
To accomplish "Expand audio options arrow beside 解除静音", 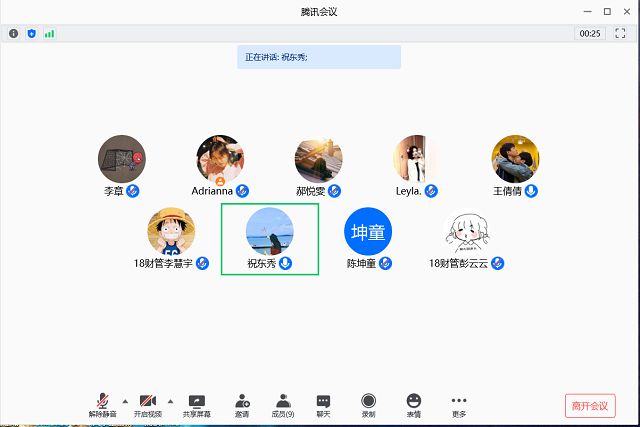I will (125, 400).
